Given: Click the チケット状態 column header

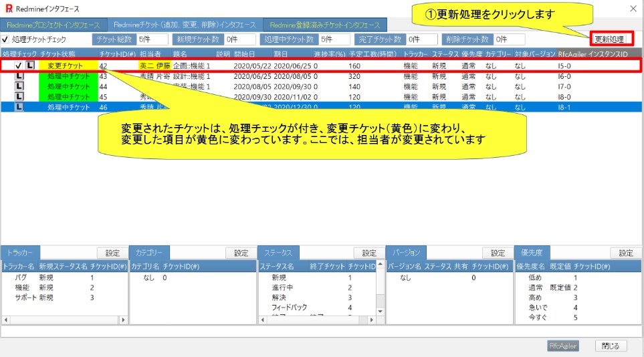Looking at the screenshot, I should [58, 53].
